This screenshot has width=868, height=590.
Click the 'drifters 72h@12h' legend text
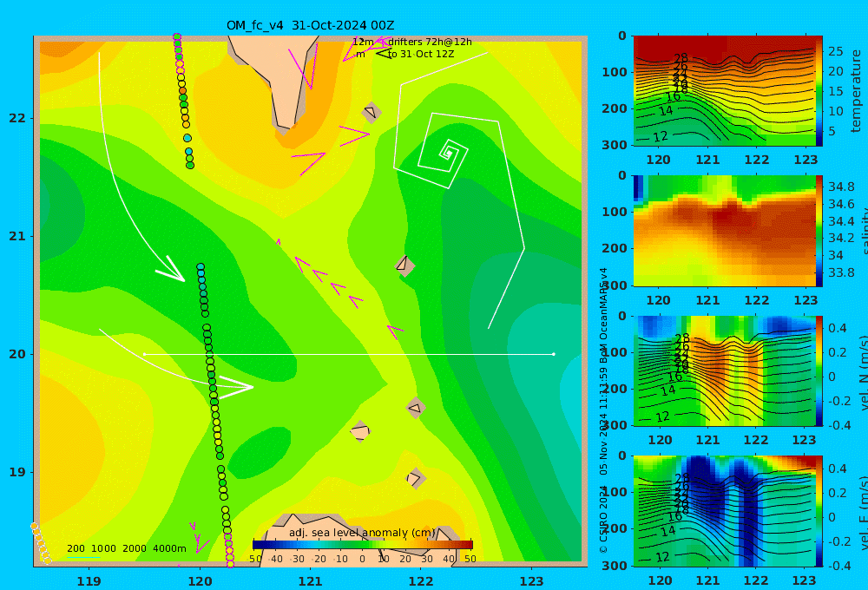[430, 42]
